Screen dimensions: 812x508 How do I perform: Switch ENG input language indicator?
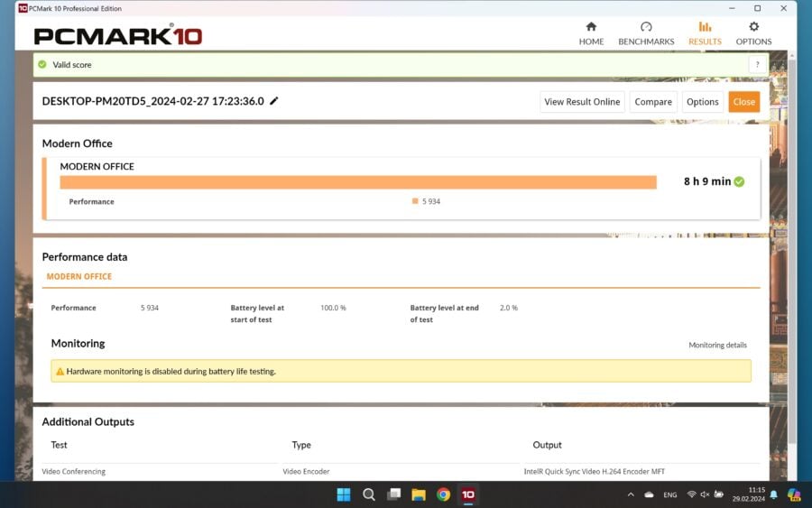pos(669,495)
